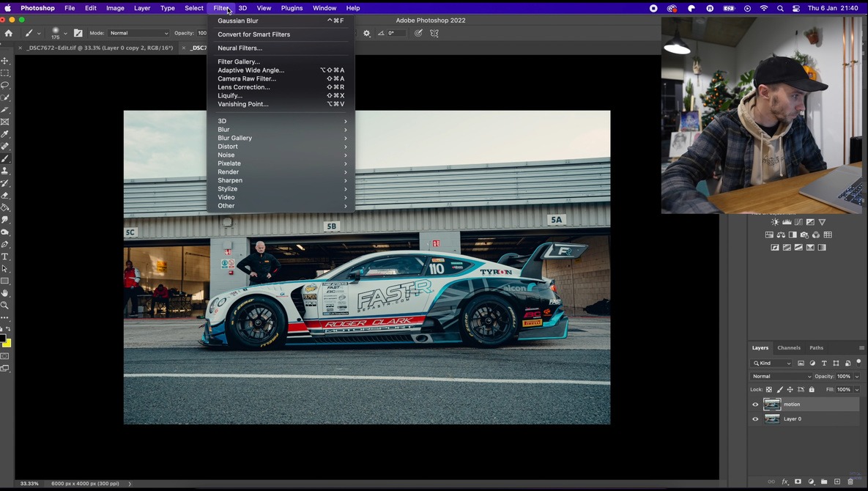
Task: Switch to the Channels tab
Action: pyautogui.click(x=789, y=348)
